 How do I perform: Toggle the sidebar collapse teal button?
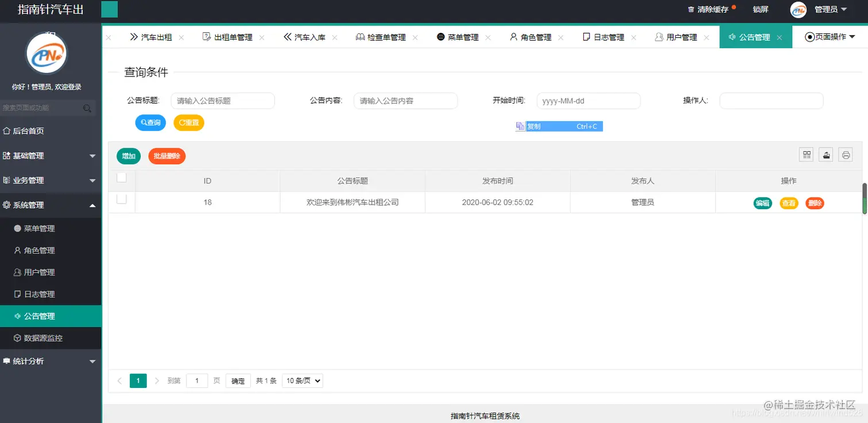pos(110,9)
